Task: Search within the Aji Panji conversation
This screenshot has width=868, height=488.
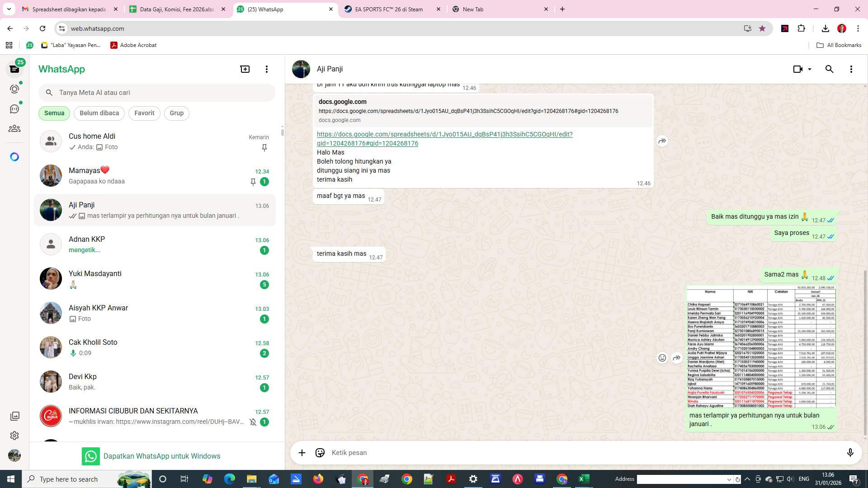Action: [829, 69]
